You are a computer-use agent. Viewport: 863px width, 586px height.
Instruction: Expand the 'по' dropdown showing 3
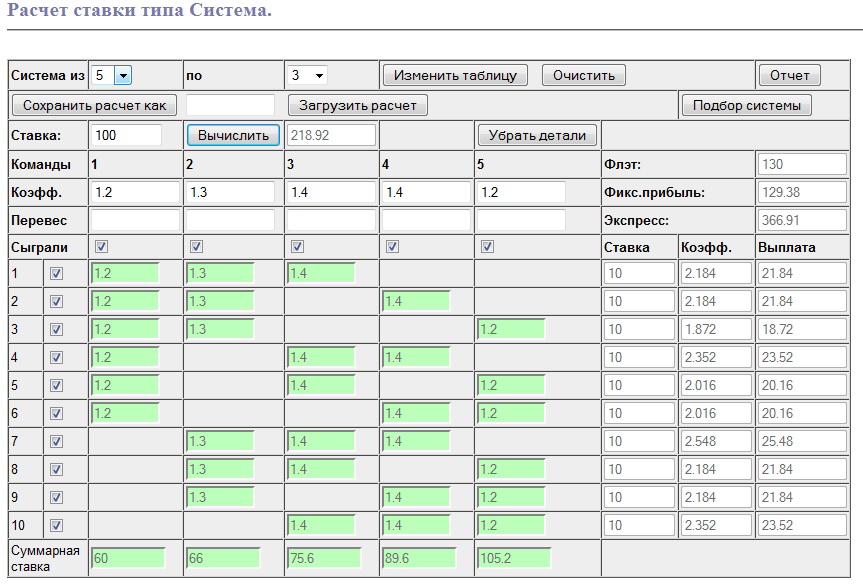306,75
